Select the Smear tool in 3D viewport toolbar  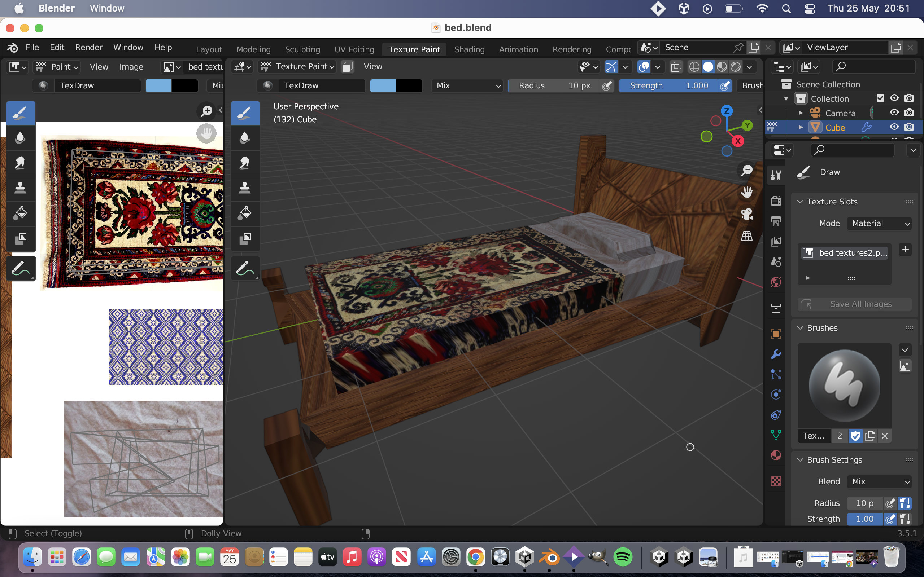(245, 163)
